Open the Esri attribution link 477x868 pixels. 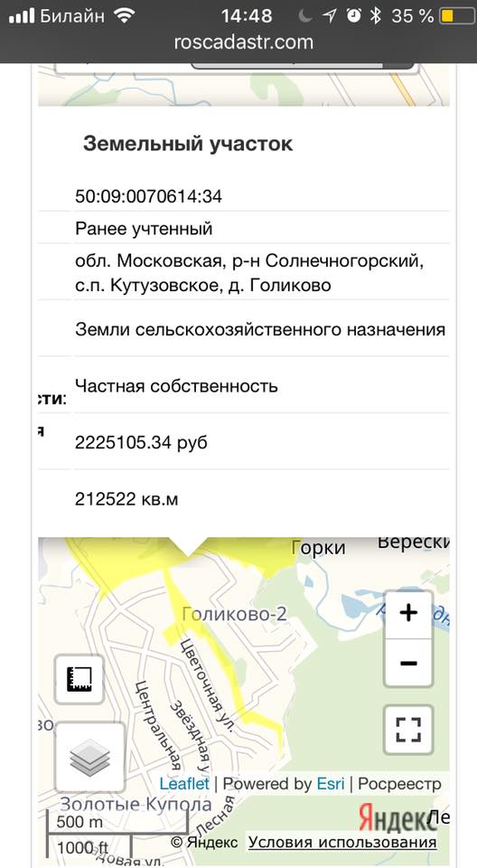pos(331,784)
